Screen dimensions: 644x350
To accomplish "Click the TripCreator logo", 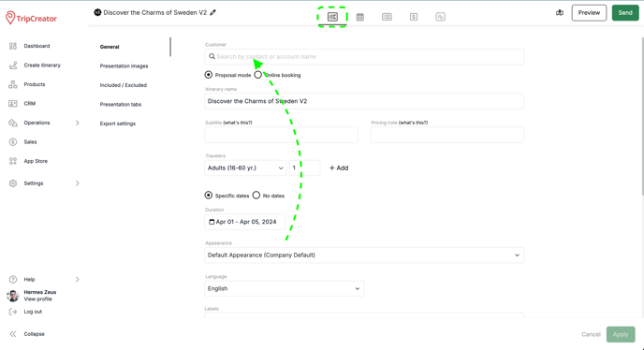I will click(31, 18).
